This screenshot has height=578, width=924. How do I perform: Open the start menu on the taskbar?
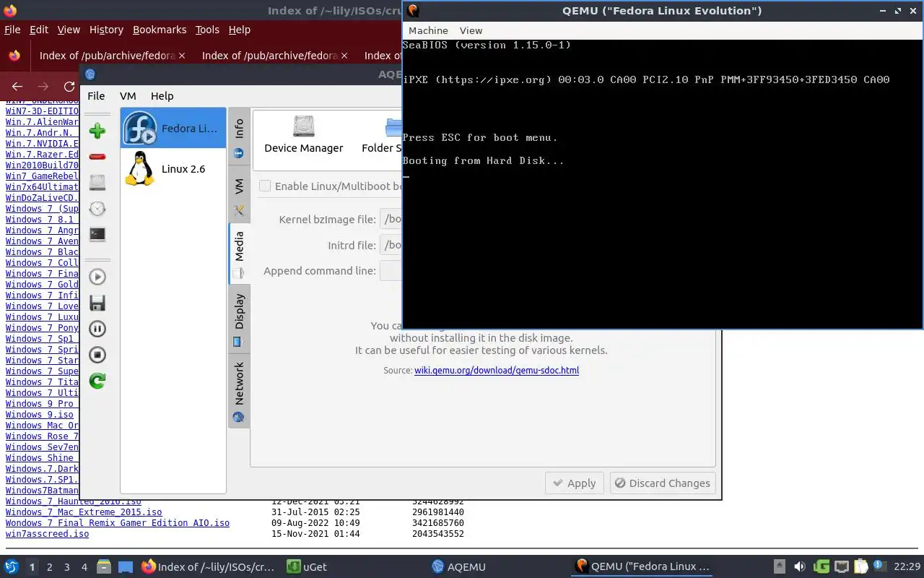[11, 567]
